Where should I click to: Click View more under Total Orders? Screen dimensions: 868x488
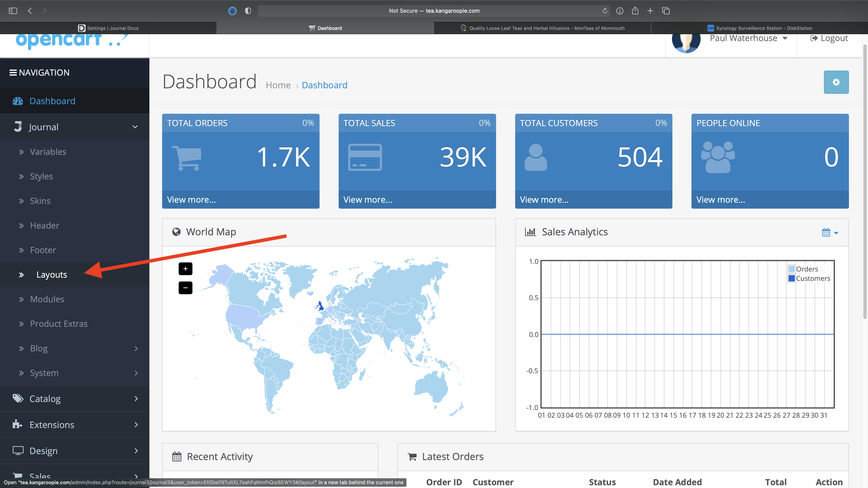pos(191,200)
